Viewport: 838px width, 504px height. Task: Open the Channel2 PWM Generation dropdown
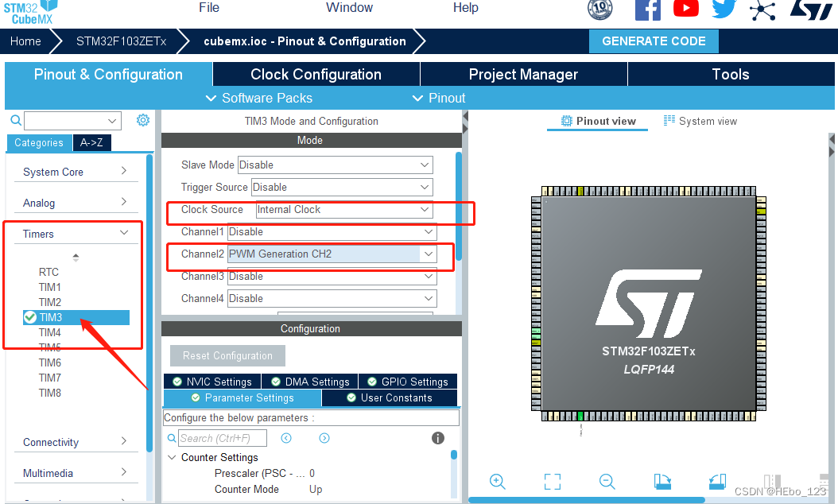pyautogui.click(x=429, y=254)
